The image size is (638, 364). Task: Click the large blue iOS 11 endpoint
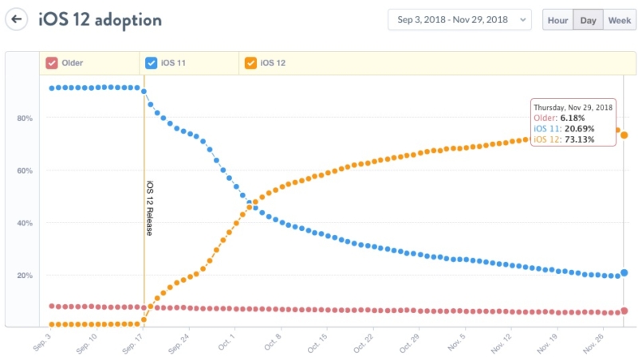624,272
